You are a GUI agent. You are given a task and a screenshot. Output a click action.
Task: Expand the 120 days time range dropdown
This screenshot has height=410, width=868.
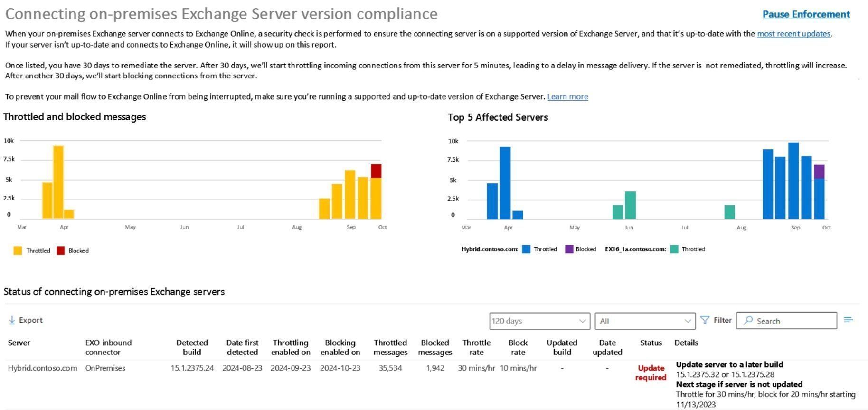pyautogui.click(x=540, y=321)
